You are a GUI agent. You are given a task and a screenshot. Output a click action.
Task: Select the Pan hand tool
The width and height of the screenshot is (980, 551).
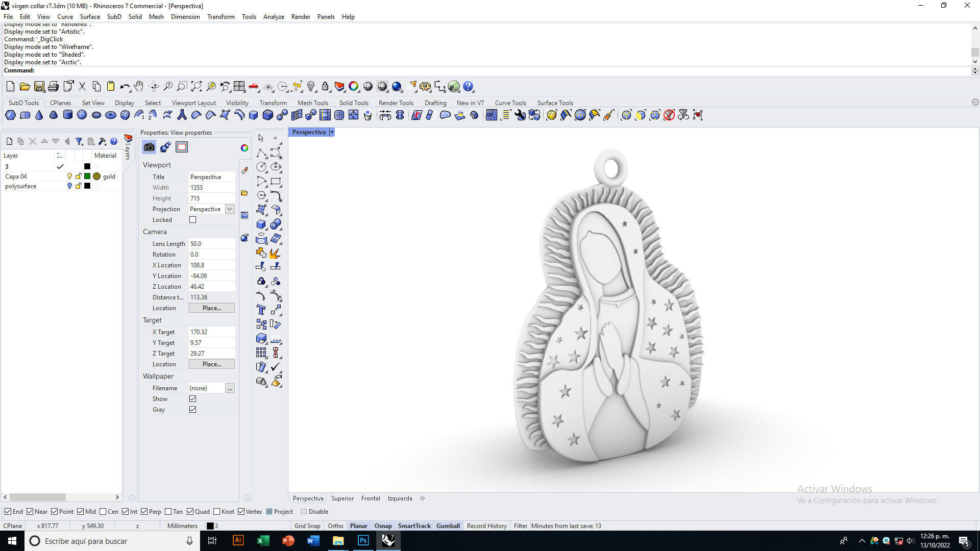(x=139, y=87)
